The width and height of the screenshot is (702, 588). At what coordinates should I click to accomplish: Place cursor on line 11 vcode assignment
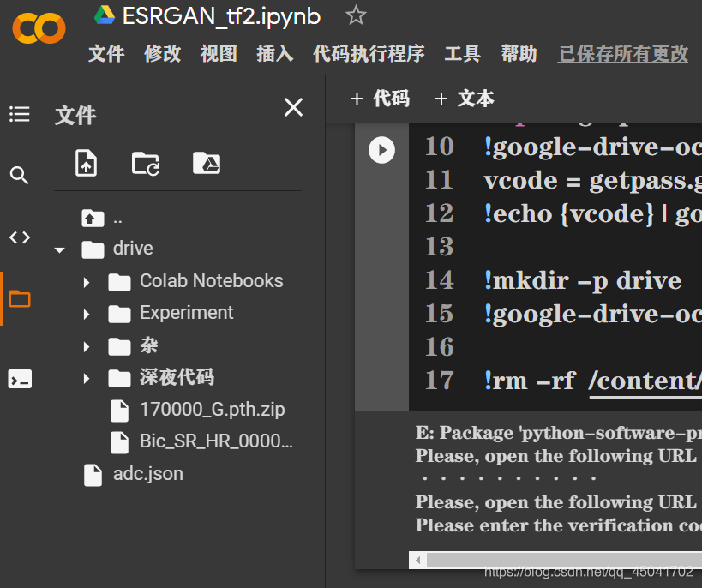(592, 181)
